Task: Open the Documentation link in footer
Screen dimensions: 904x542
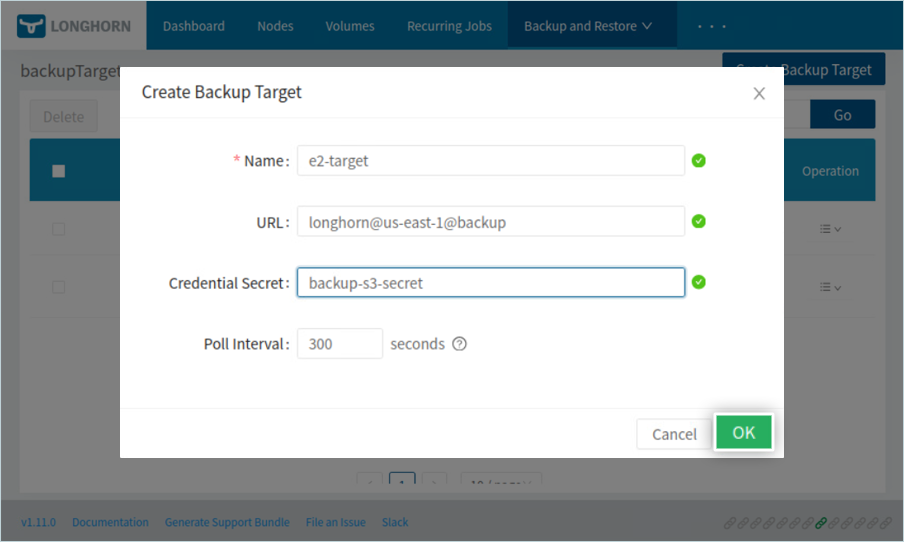Action: [x=110, y=522]
